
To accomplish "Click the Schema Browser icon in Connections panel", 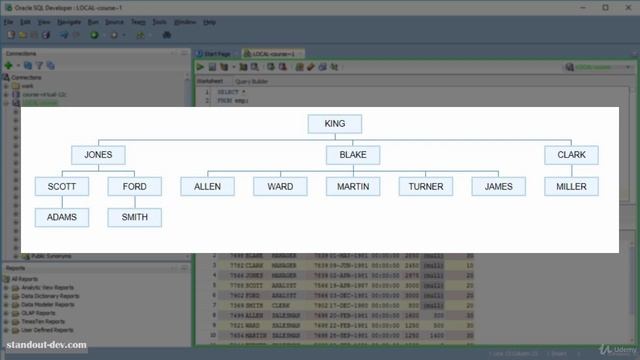I will coord(51,65).
